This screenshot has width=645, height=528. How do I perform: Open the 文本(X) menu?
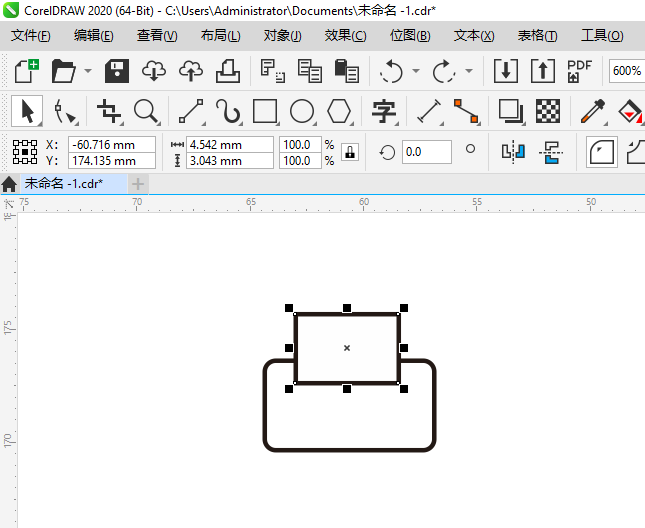[x=474, y=36]
